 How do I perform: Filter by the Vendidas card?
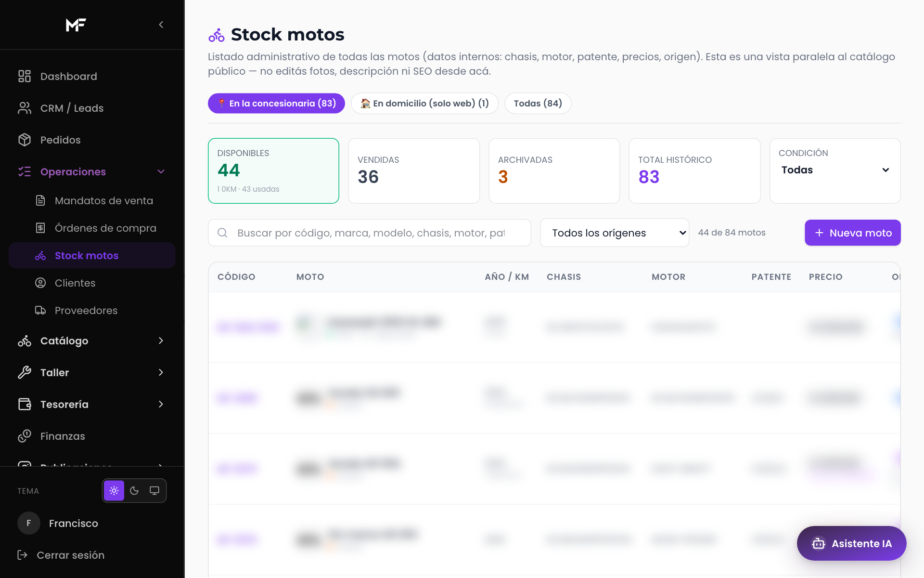414,171
